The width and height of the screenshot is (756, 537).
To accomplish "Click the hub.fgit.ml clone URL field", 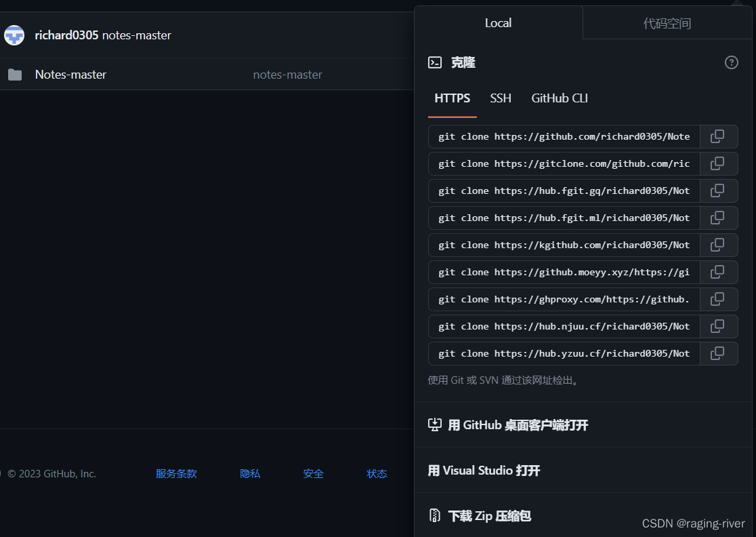I will pos(564,218).
